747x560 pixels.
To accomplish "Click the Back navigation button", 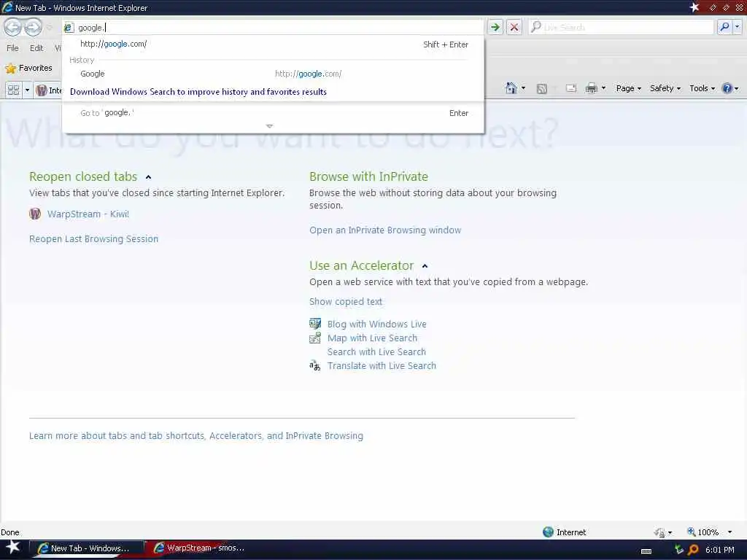I will coord(13,27).
